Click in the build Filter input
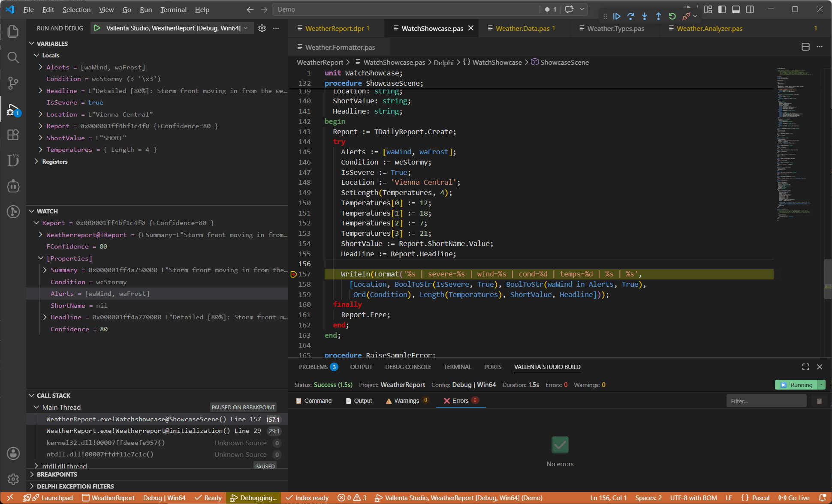This screenshot has height=504, width=832. (x=766, y=401)
